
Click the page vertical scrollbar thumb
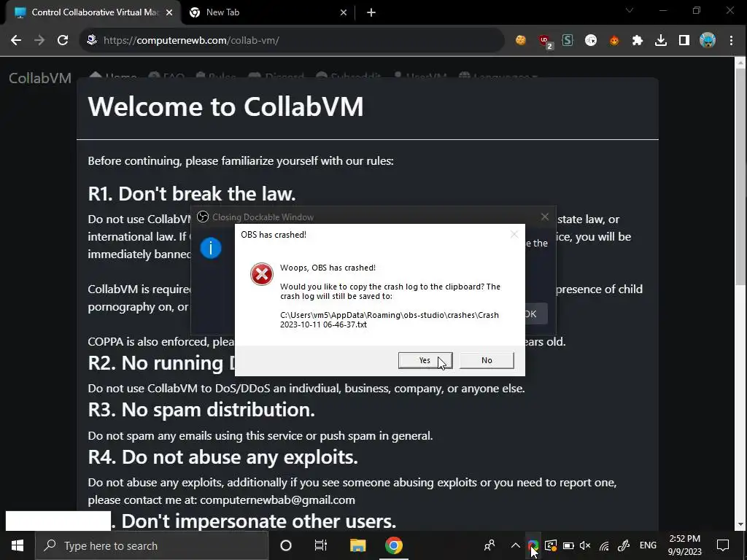[x=740, y=175]
